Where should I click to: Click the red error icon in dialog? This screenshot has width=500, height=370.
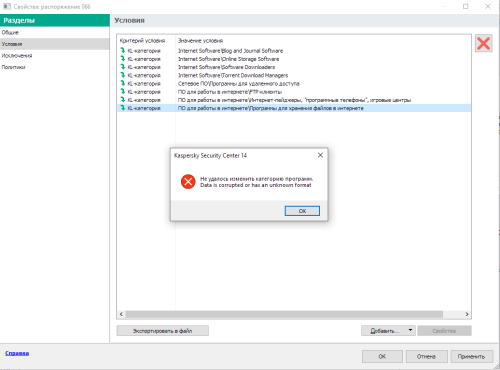(188, 182)
